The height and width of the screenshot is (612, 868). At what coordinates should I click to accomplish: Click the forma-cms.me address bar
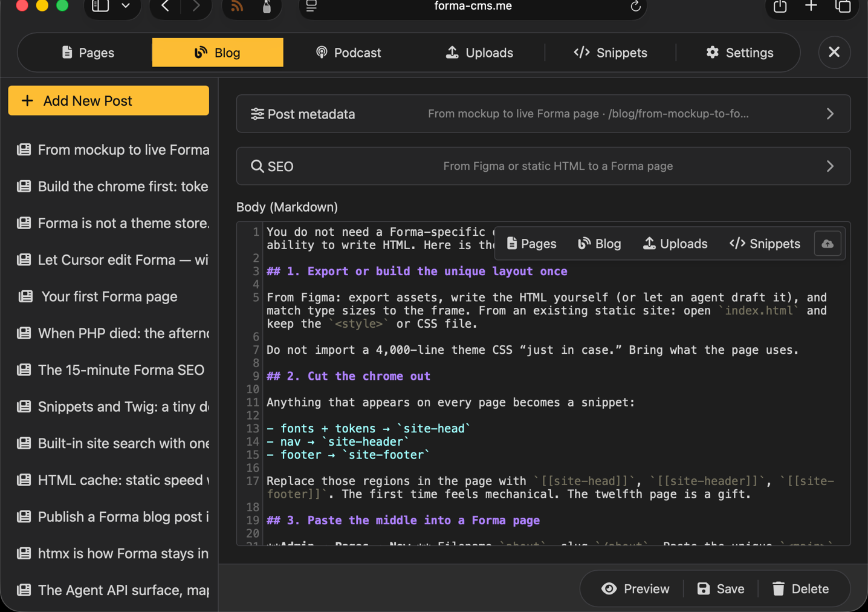[473, 7]
